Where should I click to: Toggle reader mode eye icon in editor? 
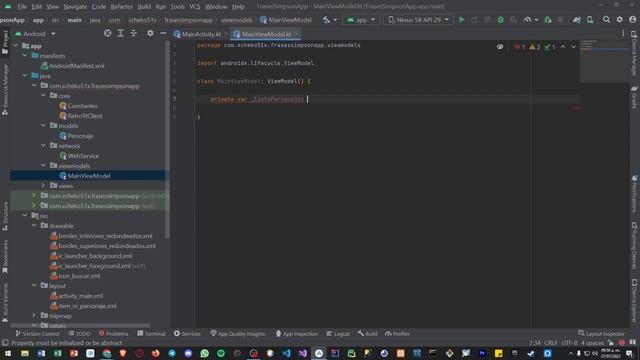tap(500, 47)
